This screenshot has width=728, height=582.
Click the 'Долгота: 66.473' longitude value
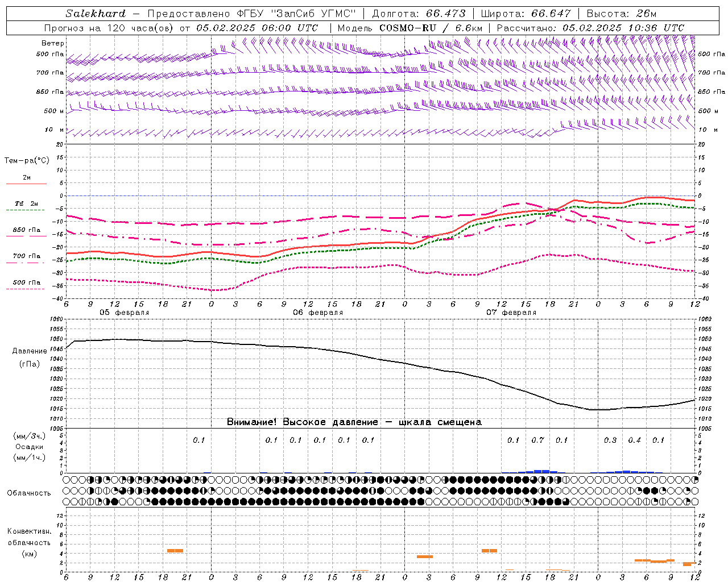(x=419, y=14)
